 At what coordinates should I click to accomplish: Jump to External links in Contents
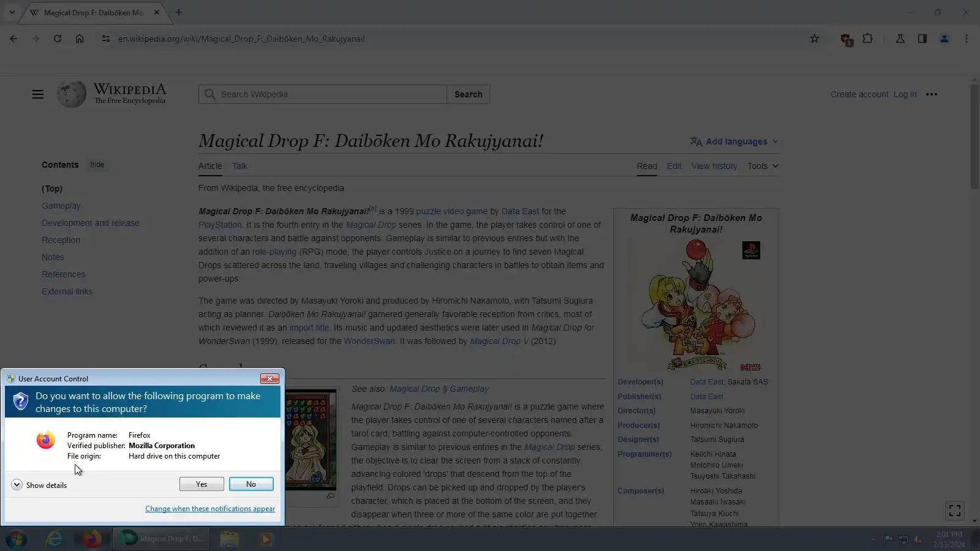pos(67,291)
